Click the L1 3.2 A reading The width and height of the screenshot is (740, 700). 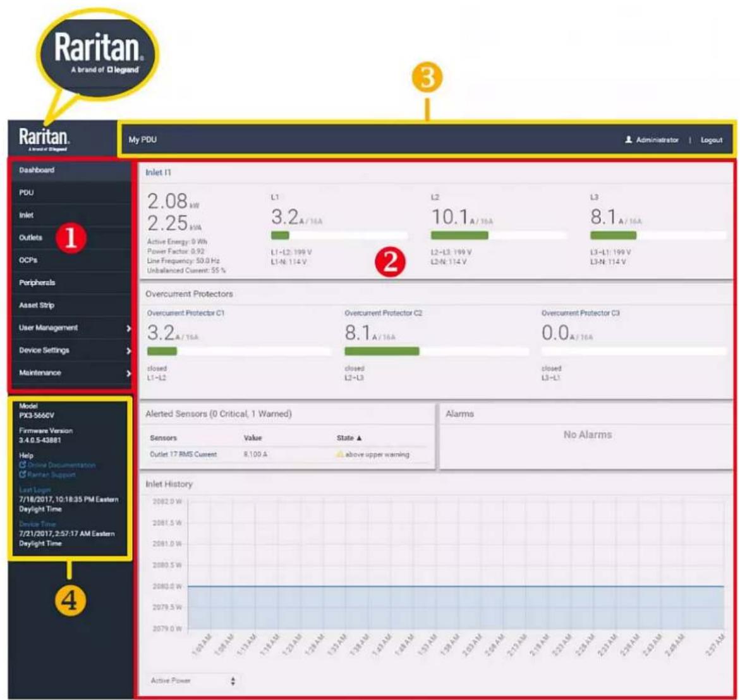[296, 218]
